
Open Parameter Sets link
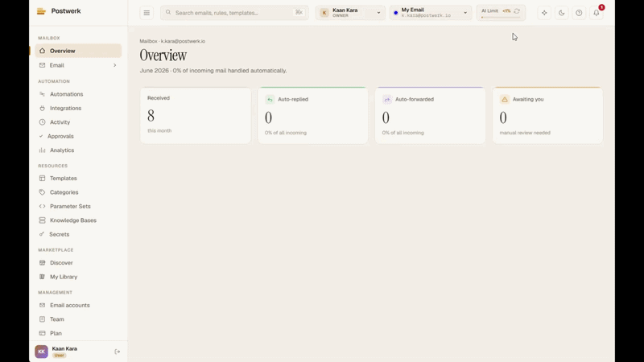[x=78, y=207]
